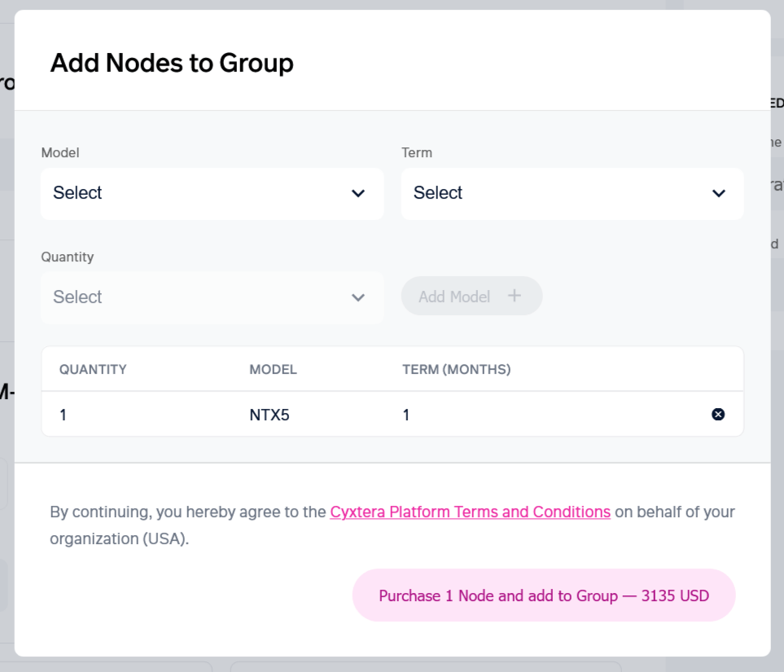Click the Model field label
Screen dimensions: 784x672
point(60,152)
